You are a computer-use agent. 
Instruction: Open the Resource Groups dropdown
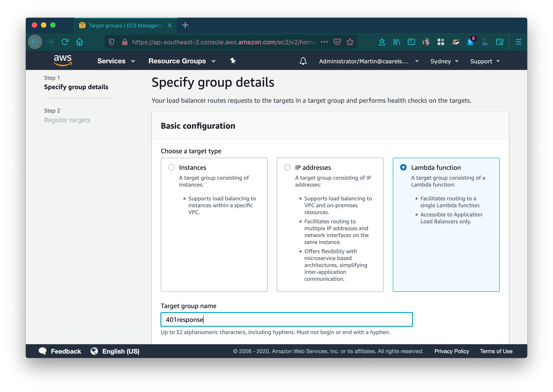click(x=182, y=61)
